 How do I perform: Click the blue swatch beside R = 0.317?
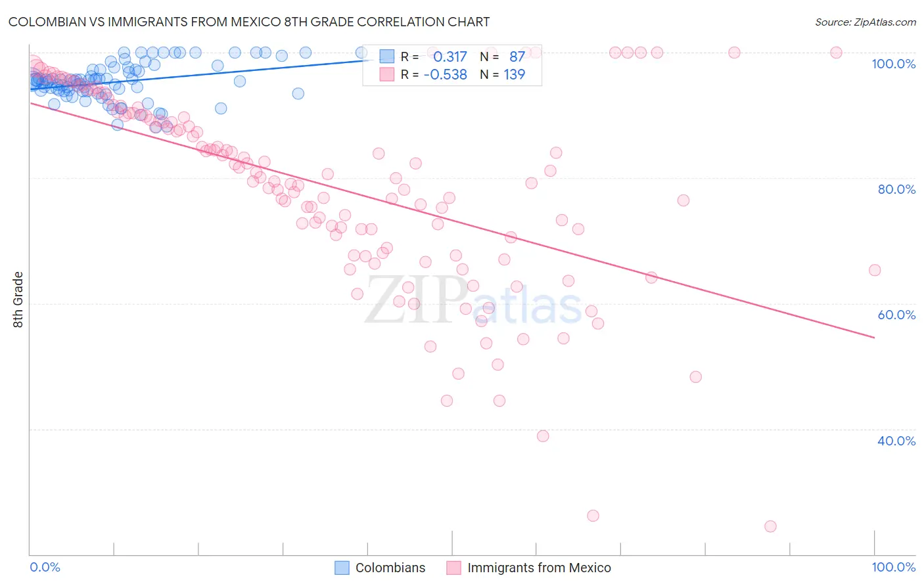coord(387,56)
